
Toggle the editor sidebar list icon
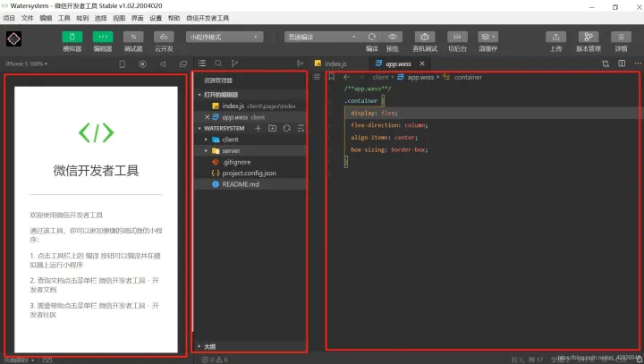[317, 77]
